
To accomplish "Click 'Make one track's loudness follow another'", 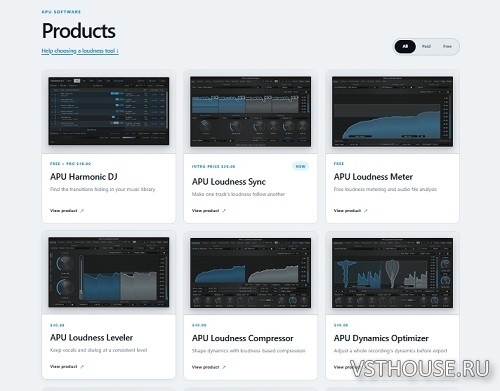I will [x=238, y=194].
